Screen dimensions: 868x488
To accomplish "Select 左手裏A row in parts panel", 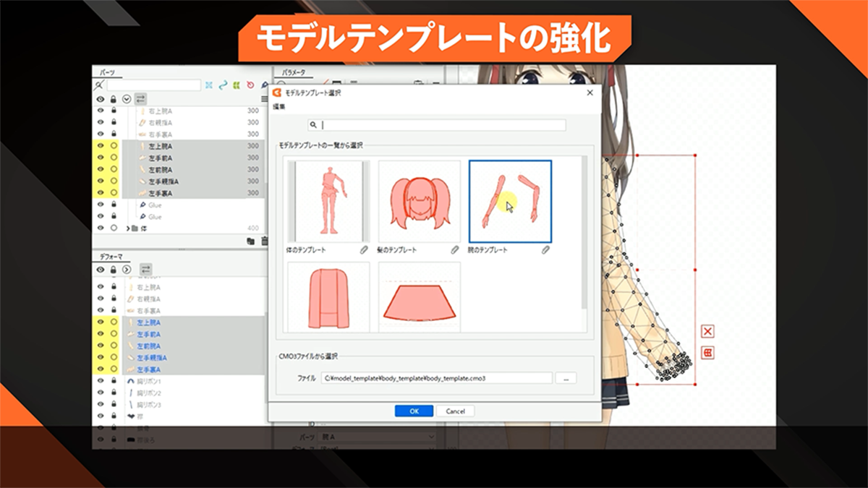I will click(192, 193).
